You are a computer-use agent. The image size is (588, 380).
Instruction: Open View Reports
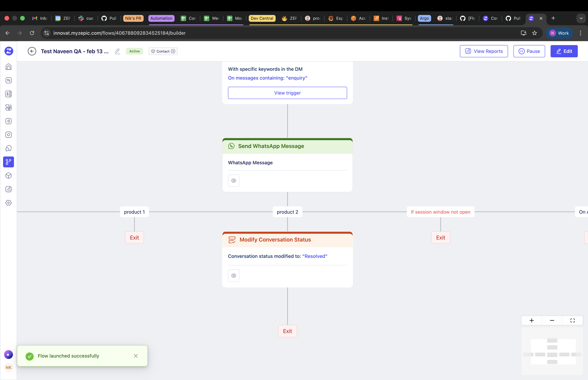coord(484,51)
